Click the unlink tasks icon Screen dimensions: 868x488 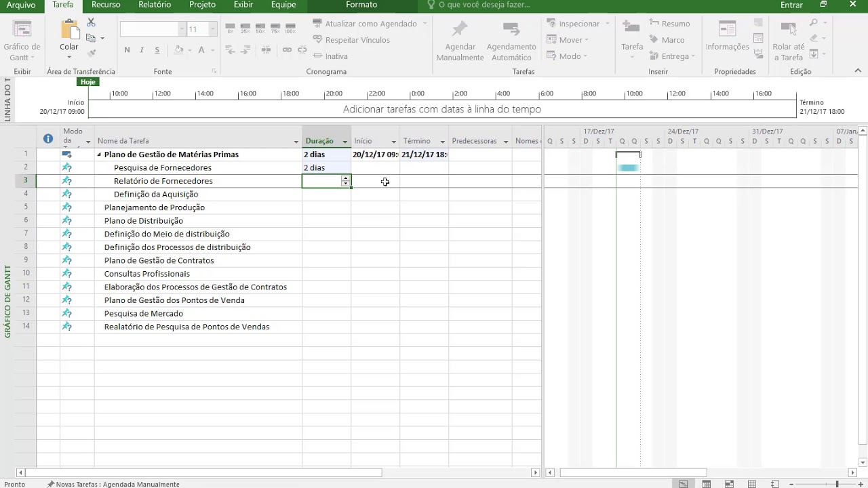302,50
